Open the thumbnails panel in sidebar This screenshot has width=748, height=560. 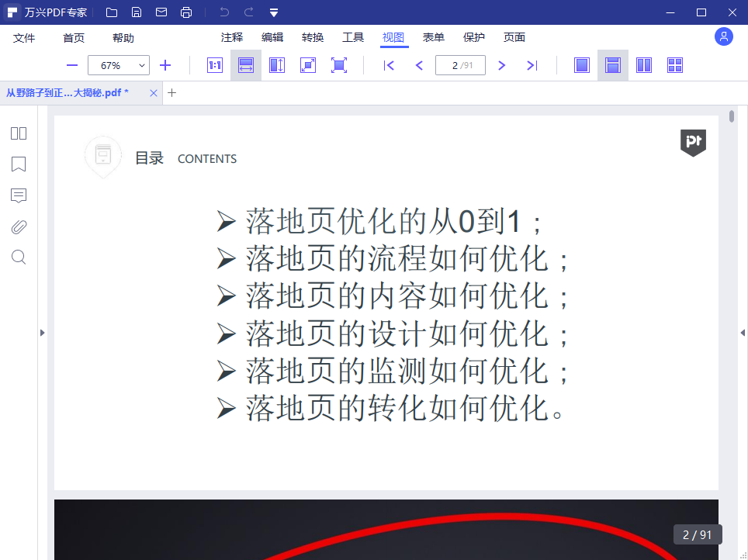(x=19, y=133)
